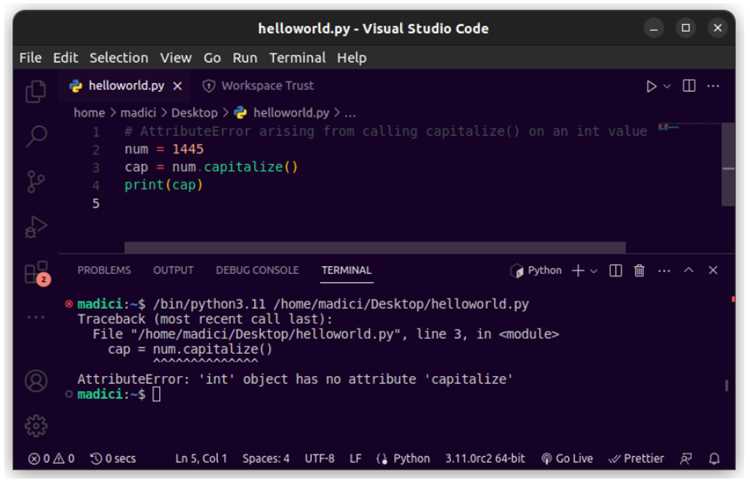Screen dimensions: 750x486
Task: Split the terminal pane
Action: (x=616, y=271)
